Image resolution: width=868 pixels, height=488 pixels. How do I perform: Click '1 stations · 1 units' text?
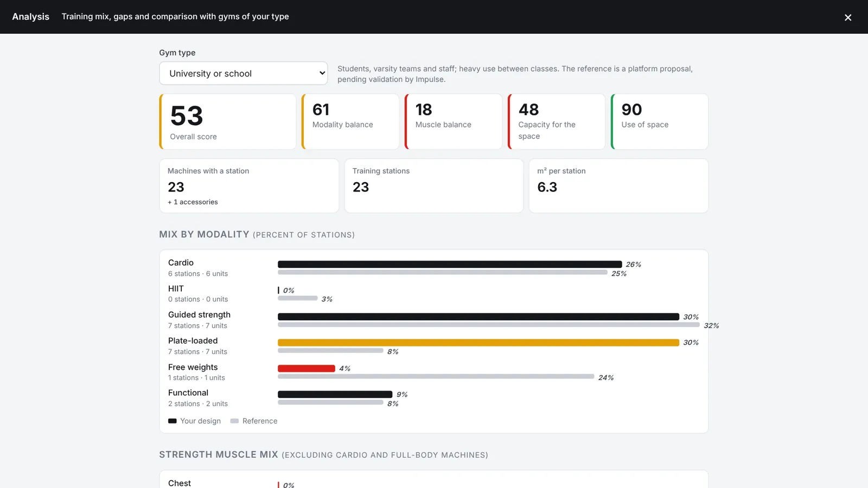click(x=196, y=377)
